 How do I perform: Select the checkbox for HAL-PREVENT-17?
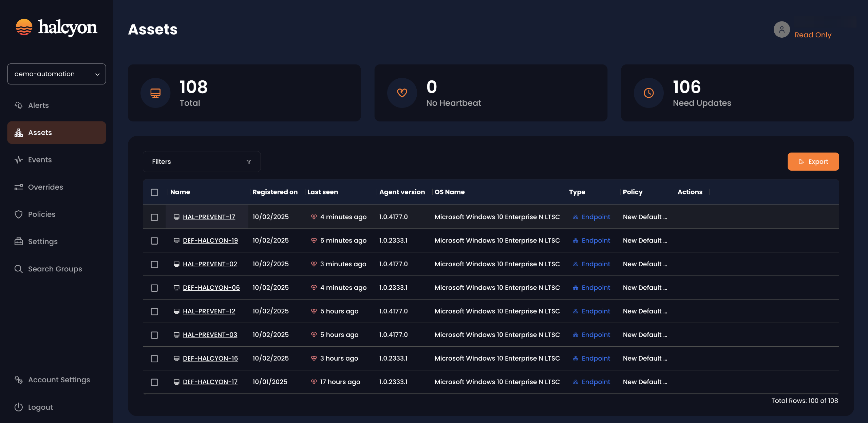[155, 217]
